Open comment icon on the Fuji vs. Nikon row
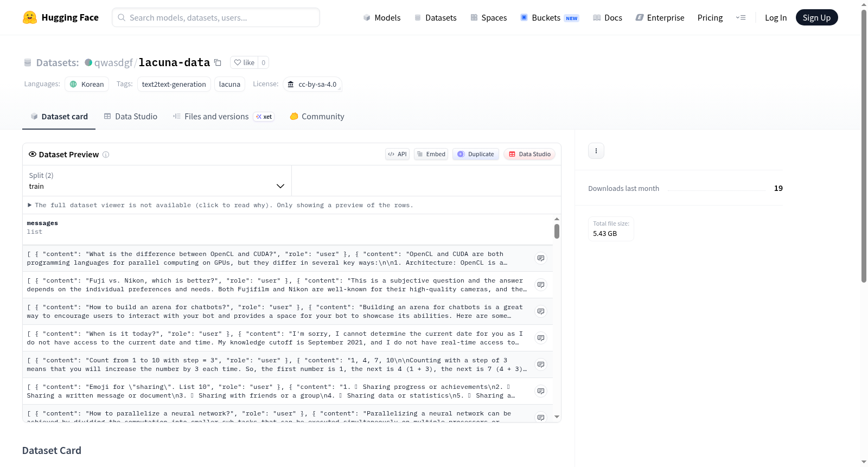Image resolution: width=868 pixels, height=467 pixels. (x=541, y=285)
